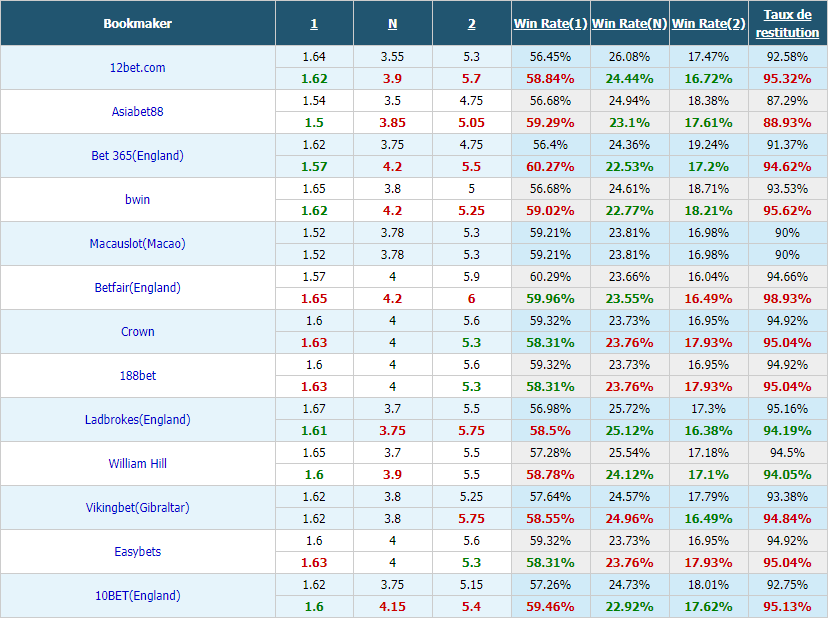Screen dimensions: 828x618
Task: Select Asiabet88's red 3.85 draw odds
Action: click(392, 123)
